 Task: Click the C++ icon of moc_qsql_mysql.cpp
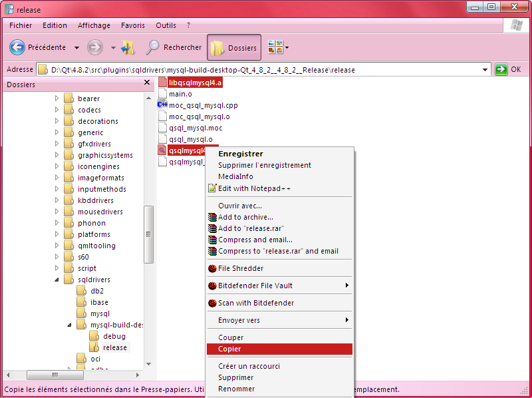tap(162, 104)
